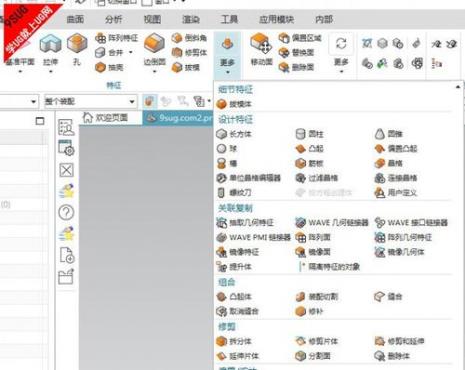The height and width of the screenshot is (370, 465).
Task: Open the 视图 ribbon tab
Action: coord(152,19)
